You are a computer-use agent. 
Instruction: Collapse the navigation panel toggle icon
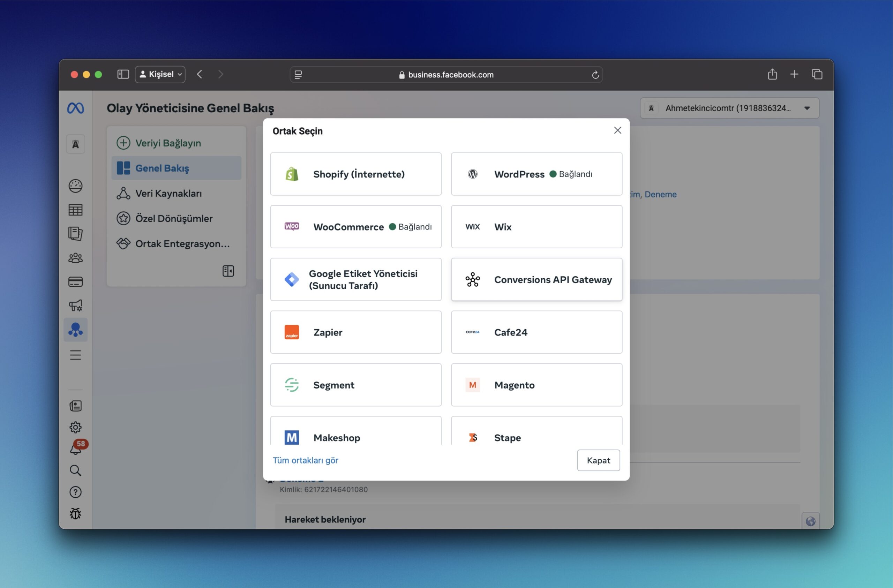[x=228, y=271]
